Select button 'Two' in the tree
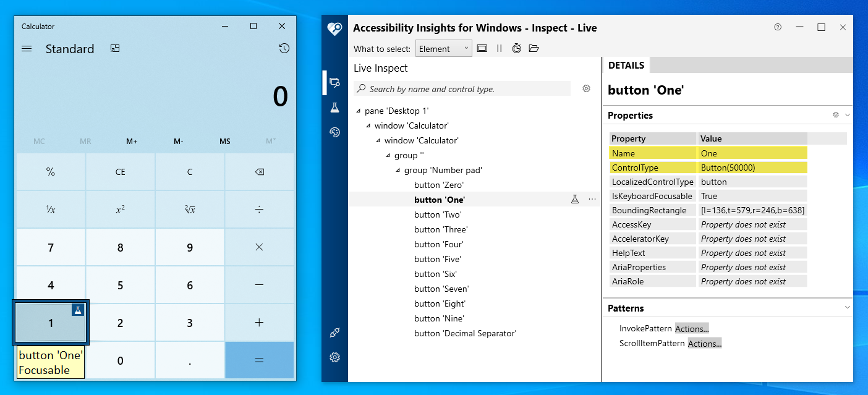 click(438, 214)
